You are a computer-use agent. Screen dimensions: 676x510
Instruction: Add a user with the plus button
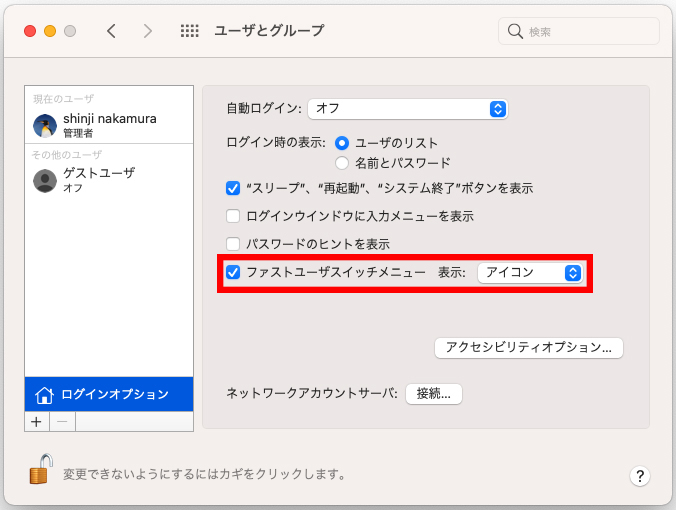click(x=37, y=422)
